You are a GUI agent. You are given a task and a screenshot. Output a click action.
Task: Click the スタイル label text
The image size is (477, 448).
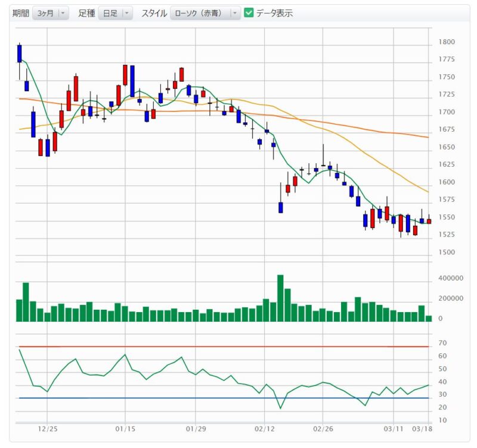[154, 13]
